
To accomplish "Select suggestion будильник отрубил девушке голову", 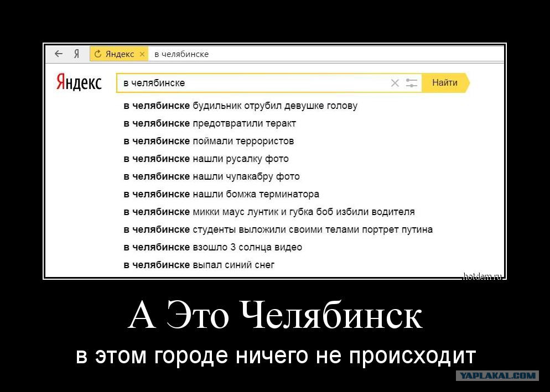I will click(x=241, y=106).
